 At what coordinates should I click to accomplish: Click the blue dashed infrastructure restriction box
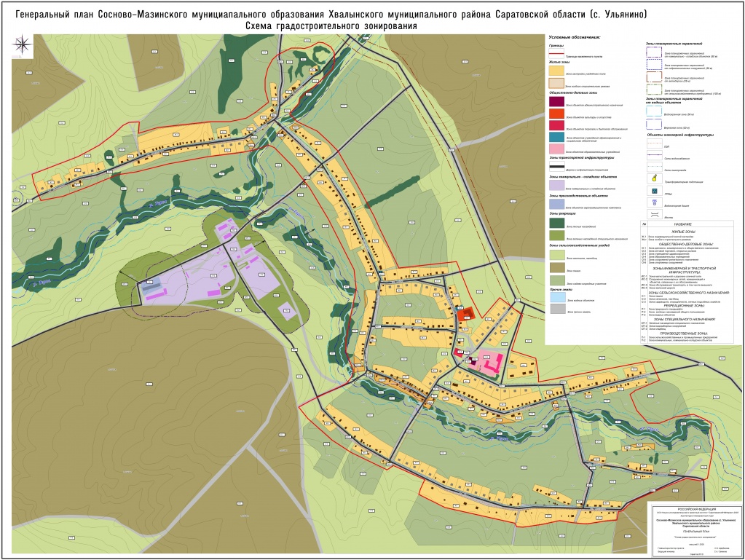[654, 65]
